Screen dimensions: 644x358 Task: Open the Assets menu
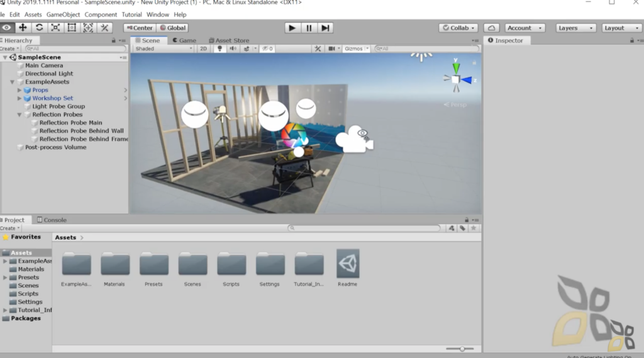(x=33, y=14)
